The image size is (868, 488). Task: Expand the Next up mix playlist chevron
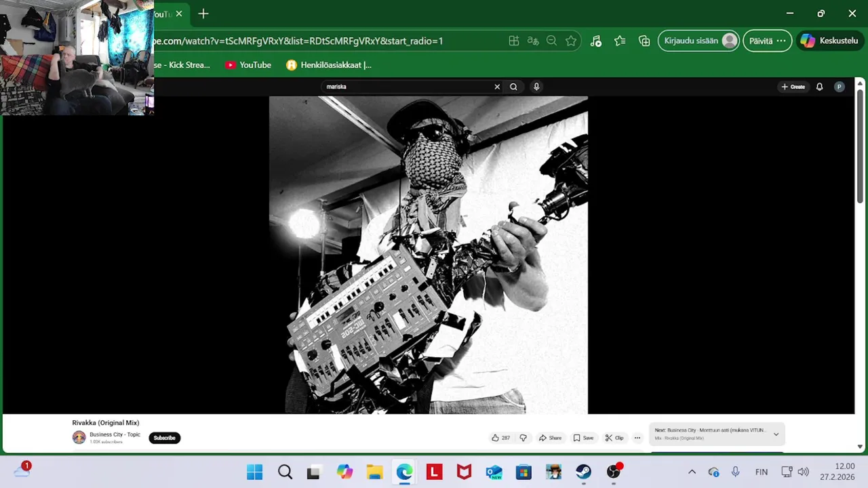776,434
